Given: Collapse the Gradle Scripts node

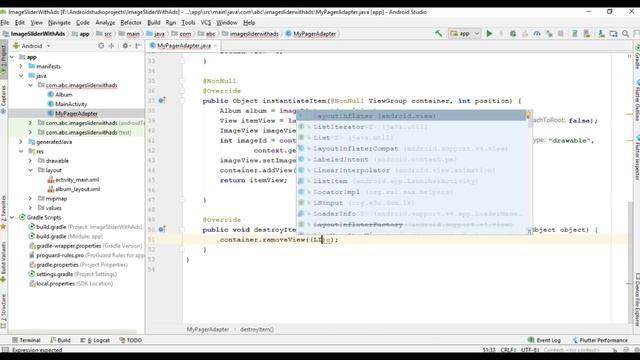Looking at the screenshot, I should [x=12, y=217].
